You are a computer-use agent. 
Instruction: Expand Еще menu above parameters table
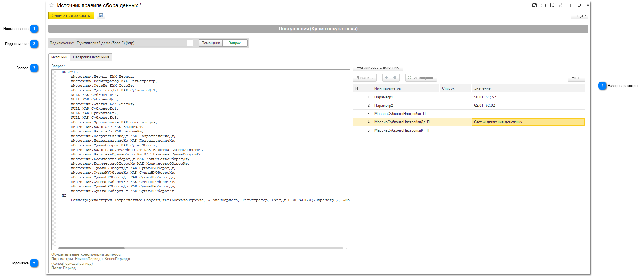pyautogui.click(x=576, y=78)
